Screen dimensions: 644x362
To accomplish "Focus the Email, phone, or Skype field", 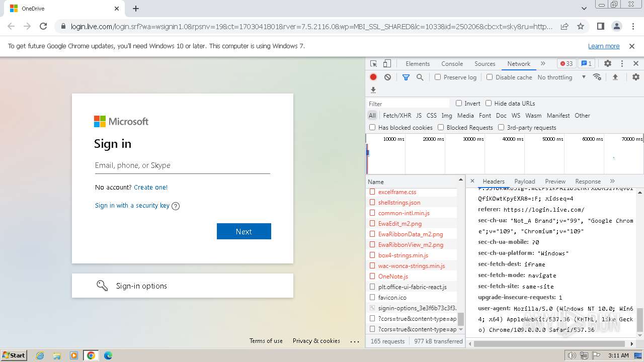I will pyautogui.click(x=183, y=165).
